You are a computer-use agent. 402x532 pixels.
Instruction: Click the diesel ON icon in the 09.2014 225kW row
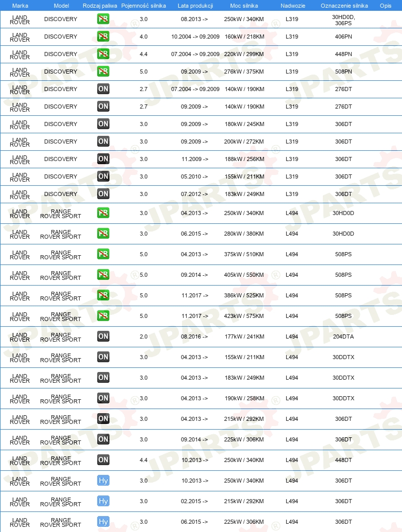click(103, 439)
